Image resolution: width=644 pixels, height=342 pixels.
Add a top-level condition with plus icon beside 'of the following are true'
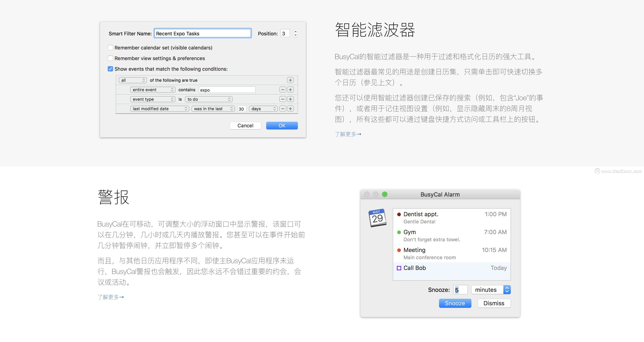click(x=290, y=80)
